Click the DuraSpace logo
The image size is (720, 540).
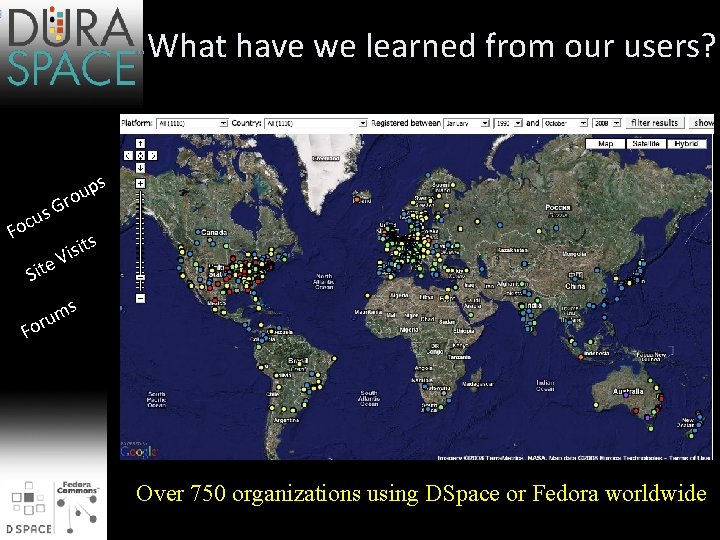[72, 46]
